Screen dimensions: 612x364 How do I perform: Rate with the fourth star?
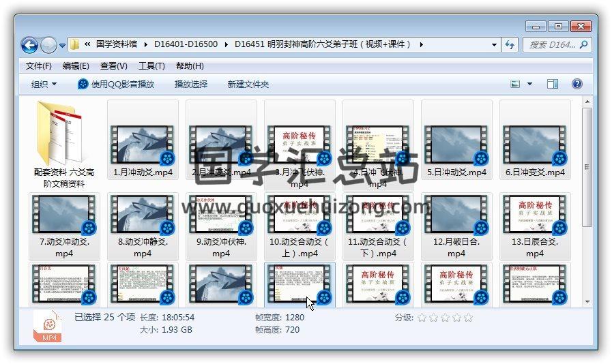456,318
